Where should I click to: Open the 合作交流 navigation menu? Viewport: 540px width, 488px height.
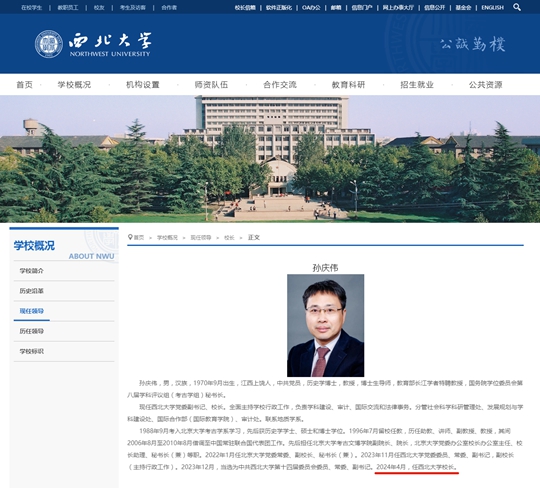280,85
